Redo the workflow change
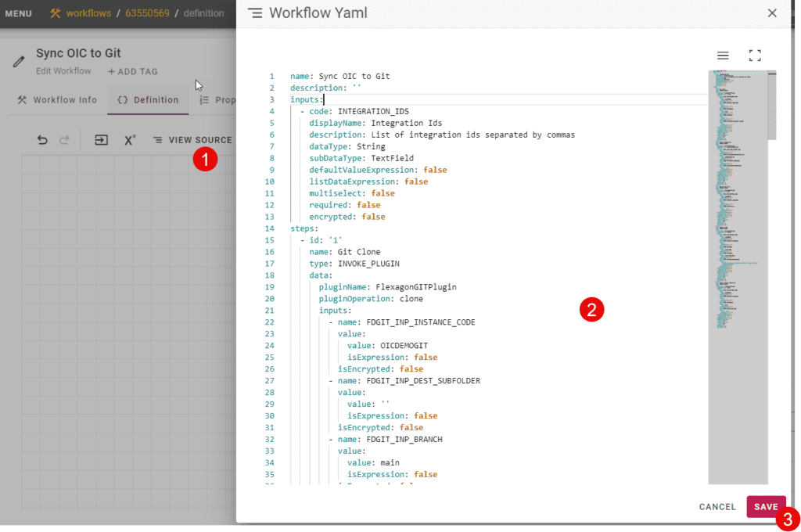801x532 pixels. click(x=64, y=139)
